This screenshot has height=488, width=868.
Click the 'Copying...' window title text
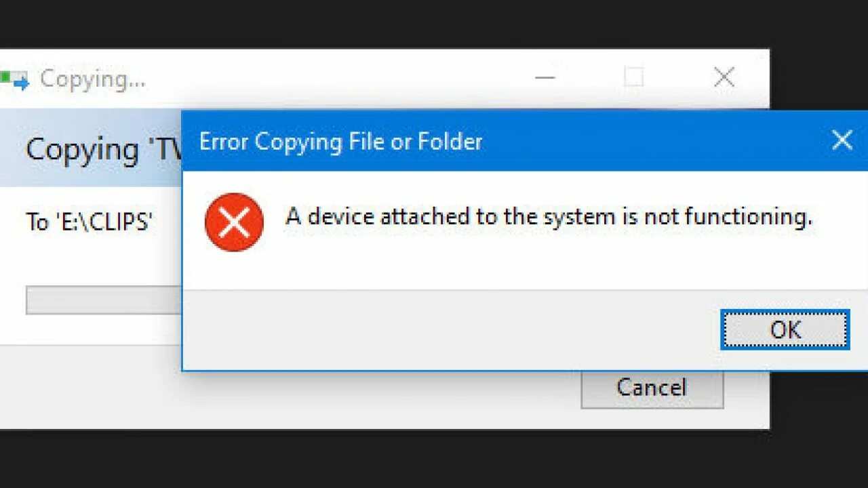click(x=92, y=79)
